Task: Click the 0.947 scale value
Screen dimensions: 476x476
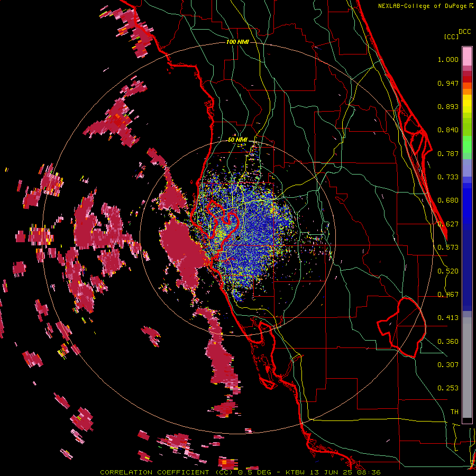Action: [448, 83]
